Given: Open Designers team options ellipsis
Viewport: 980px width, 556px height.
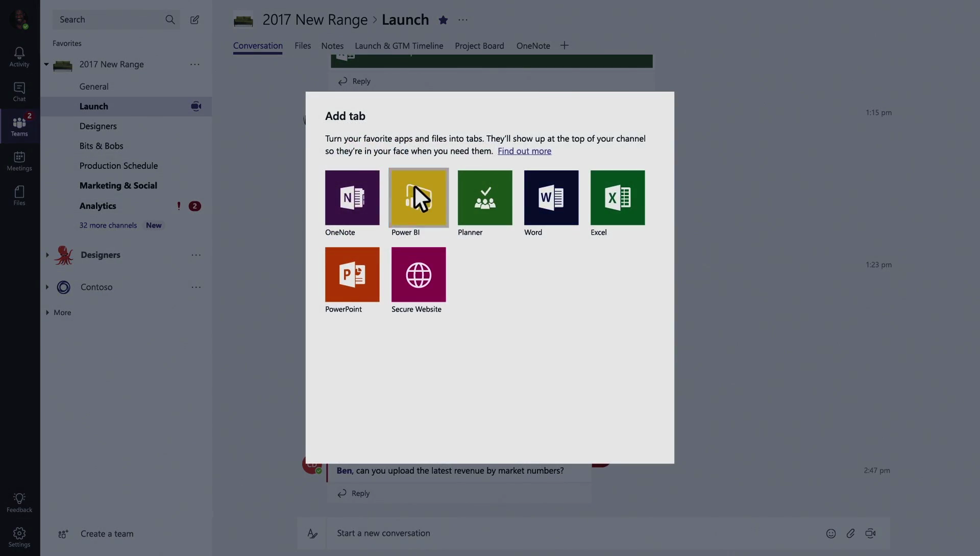Looking at the screenshot, I should (x=196, y=255).
